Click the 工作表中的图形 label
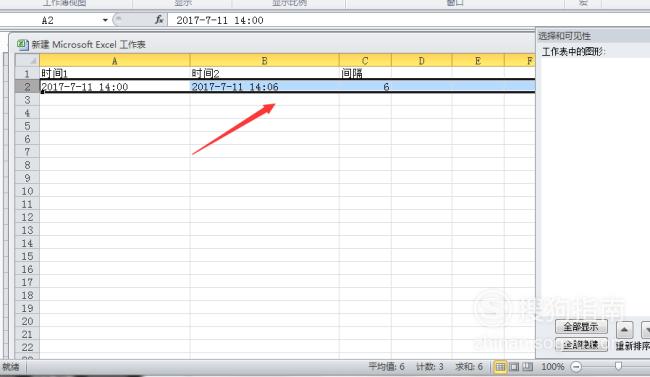The height and width of the screenshot is (377, 650). click(574, 51)
